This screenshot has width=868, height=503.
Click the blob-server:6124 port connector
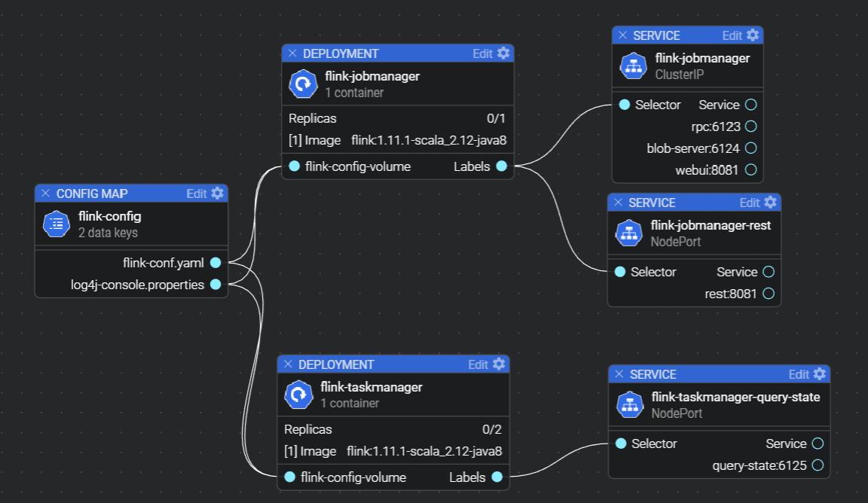(x=751, y=148)
